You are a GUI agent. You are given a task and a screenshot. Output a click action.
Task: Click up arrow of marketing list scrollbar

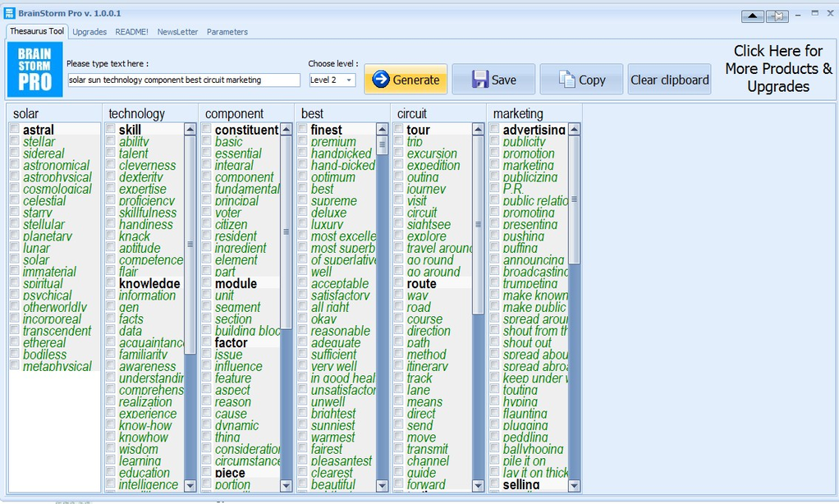pos(574,129)
